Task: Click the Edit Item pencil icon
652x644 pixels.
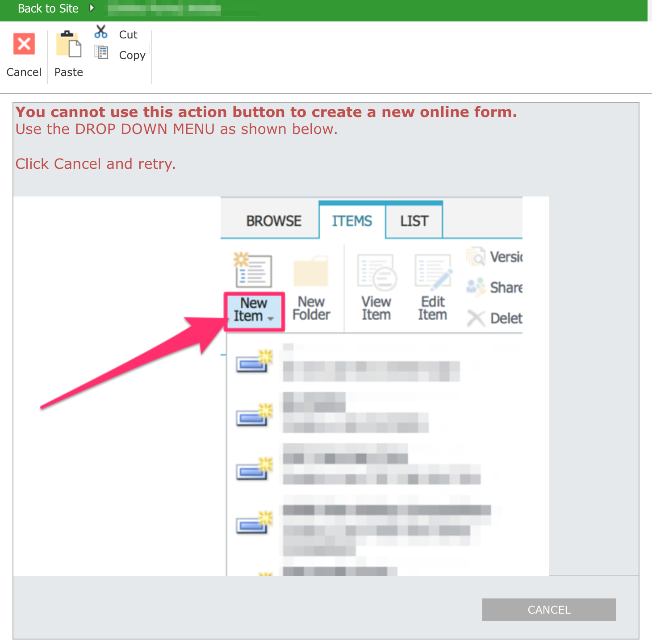Action: [433, 272]
